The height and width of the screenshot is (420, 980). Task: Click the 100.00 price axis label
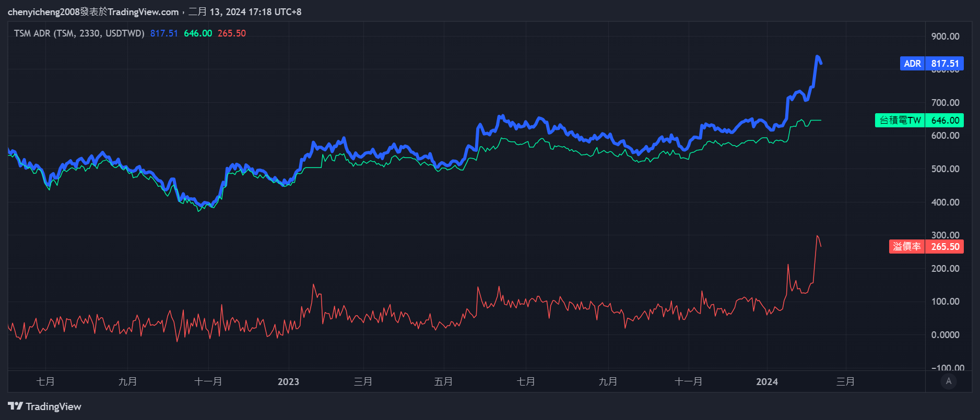click(x=945, y=302)
